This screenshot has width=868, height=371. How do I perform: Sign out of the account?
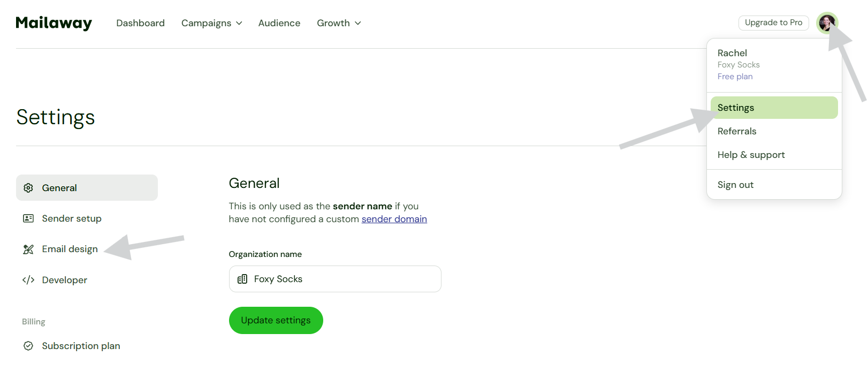[735, 185]
